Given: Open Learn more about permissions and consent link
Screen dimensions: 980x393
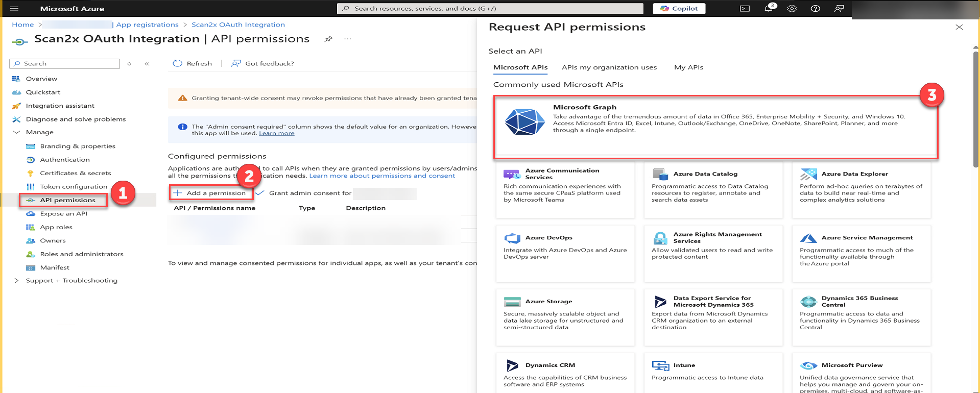Looking at the screenshot, I should point(381,176).
